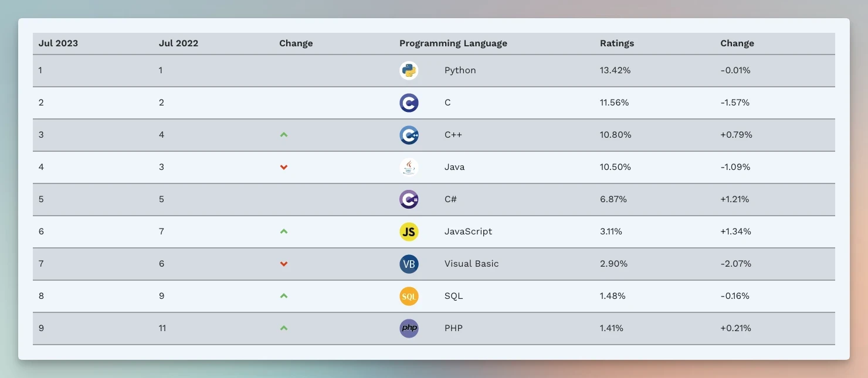Click the C language logo icon
Image resolution: width=868 pixels, height=378 pixels.
tap(409, 103)
